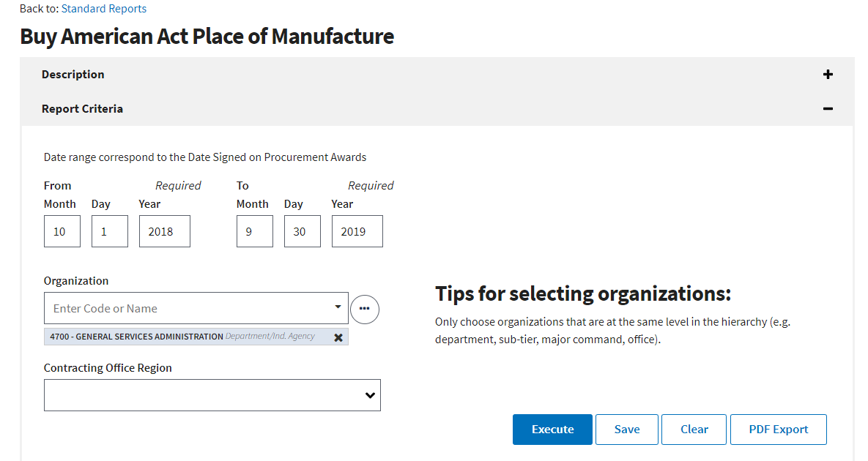Image resolution: width=868 pixels, height=461 pixels.
Task: Open organization browse ellipsis button
Action: 365,309
